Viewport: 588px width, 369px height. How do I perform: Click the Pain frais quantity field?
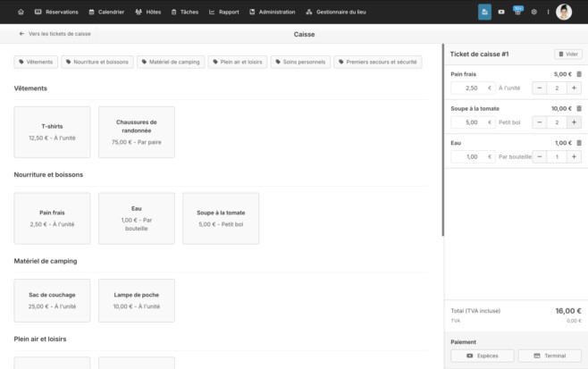[557, 88]
